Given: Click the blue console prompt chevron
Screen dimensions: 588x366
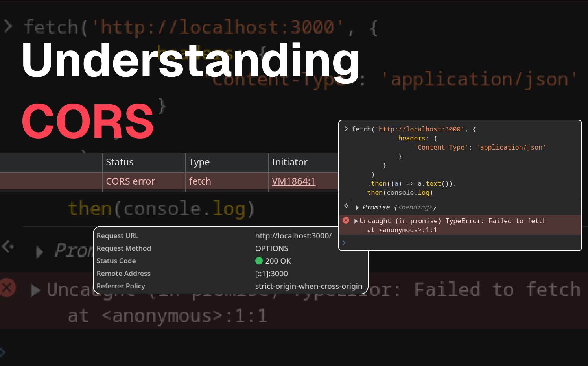Looking at the screenshot, I should 344,243.
